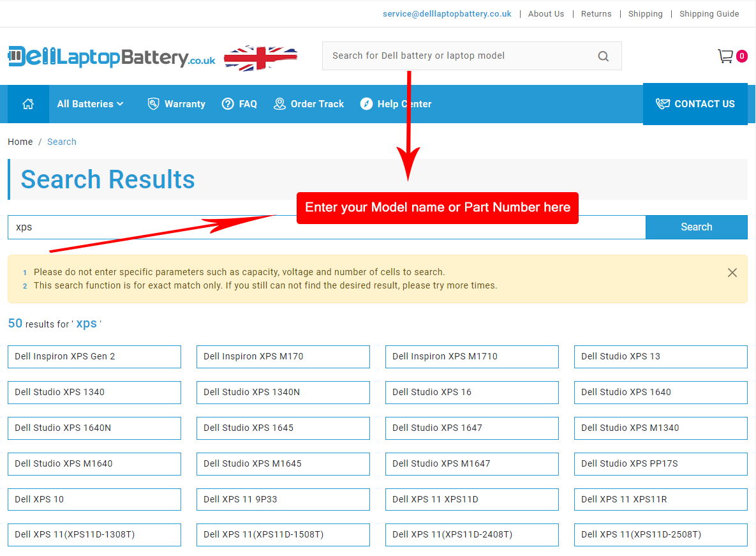Expand the All Batteries dropdown menu
Screen dimensions: 756x556
pos(90,103)
